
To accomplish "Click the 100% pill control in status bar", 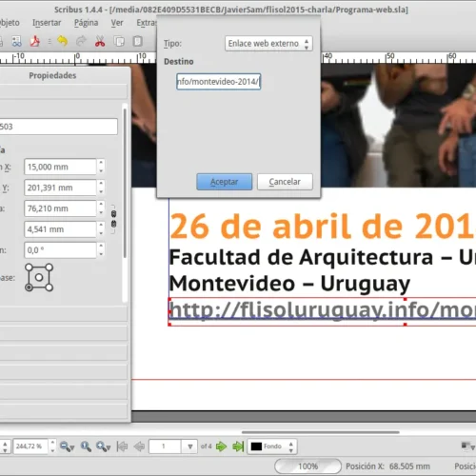I will point(307,466).
